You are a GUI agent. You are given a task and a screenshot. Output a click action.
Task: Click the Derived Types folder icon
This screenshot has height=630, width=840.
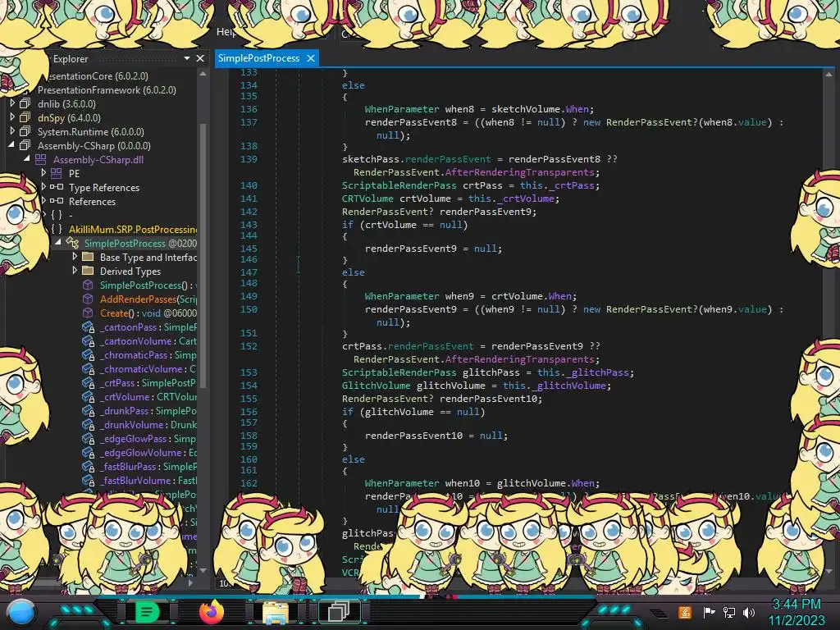[x=88, y=271]
